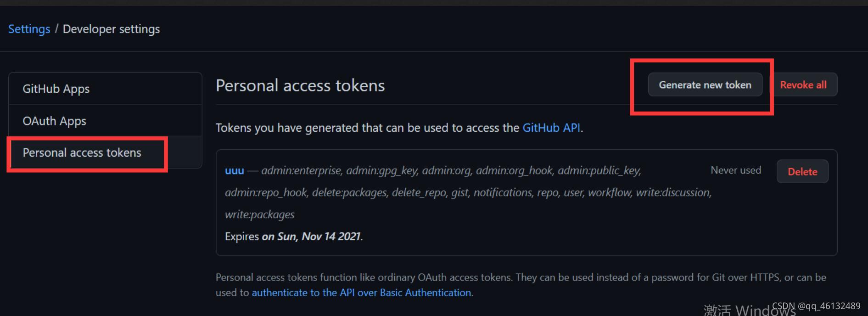Click the Personal access tokens page heading
Image resolution: width=868 pixels, height=316 pixels.
point(300,85)
